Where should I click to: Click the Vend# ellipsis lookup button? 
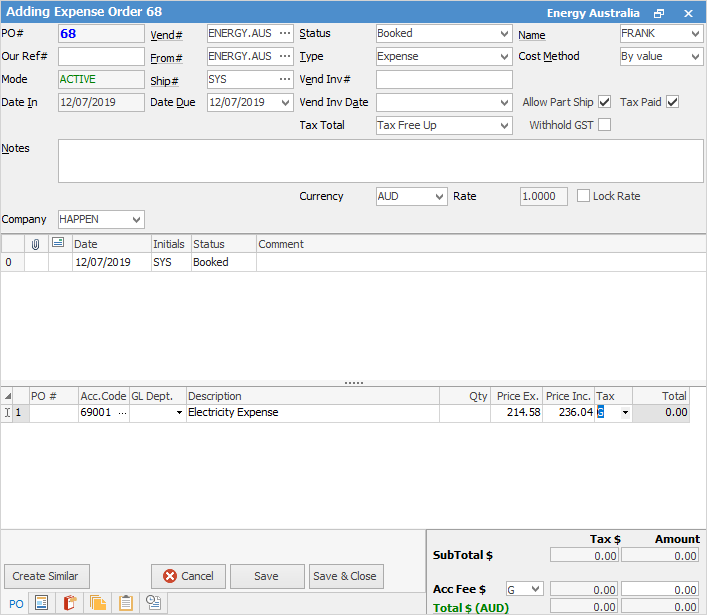tap(285, 33)
